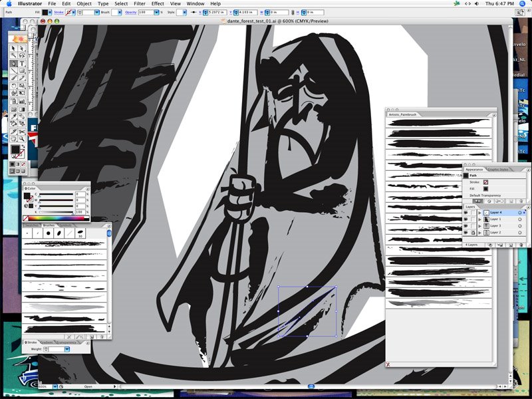The width and height of the screenshot is (532, 399).
Task: Choose the Rotate tool
Action: (x=13, y=85)
